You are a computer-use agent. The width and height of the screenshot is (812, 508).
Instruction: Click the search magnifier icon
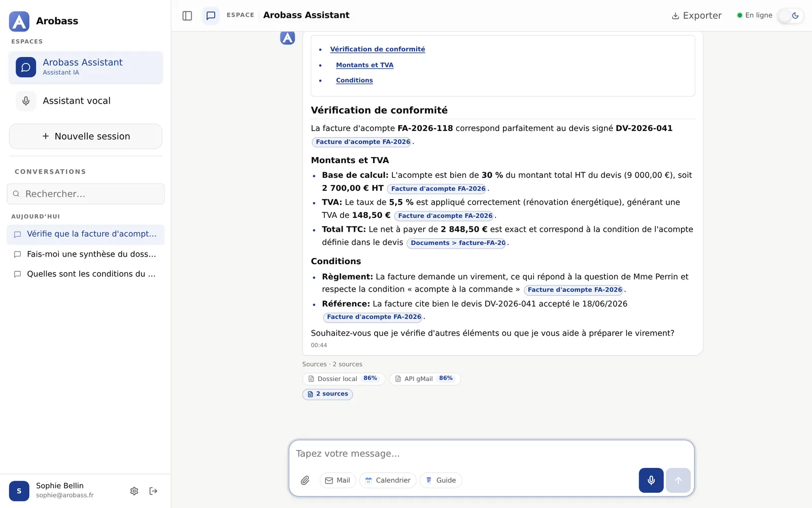click(16, 194)
